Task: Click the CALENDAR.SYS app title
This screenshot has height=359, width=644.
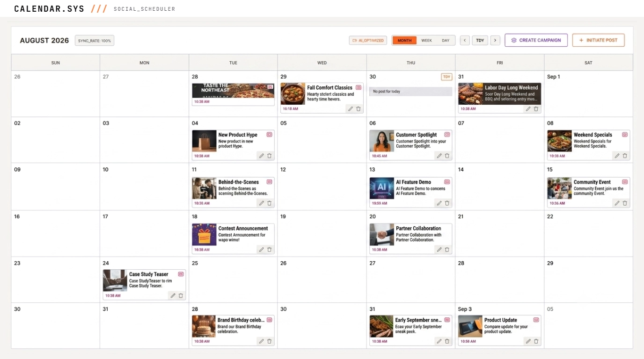Action: tap(49, 9)
